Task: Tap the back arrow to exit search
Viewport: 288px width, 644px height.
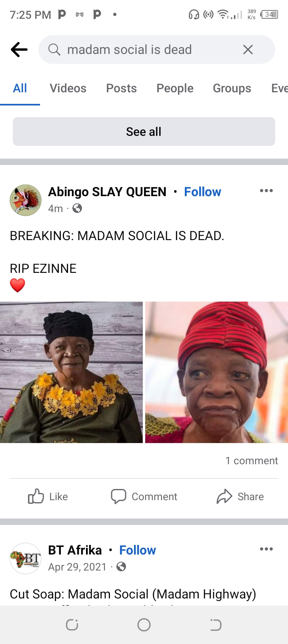Action: click(x=19, y=49)
